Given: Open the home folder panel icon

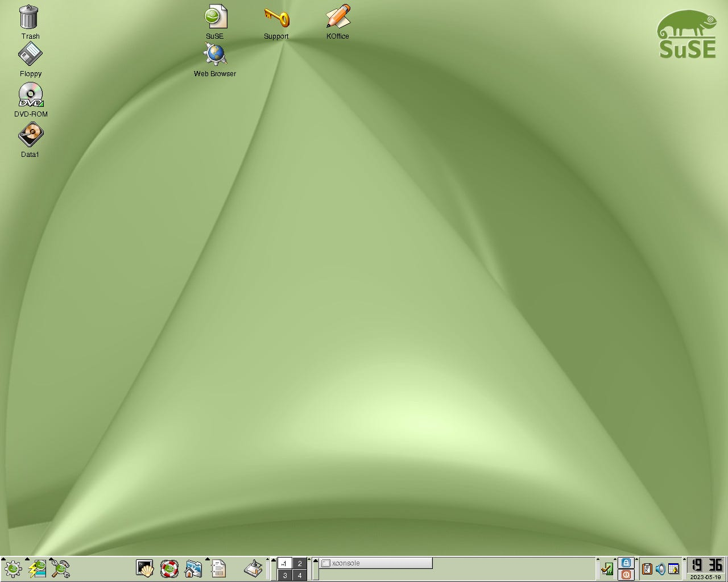Looking at the screenshot, I should [193, 568].
